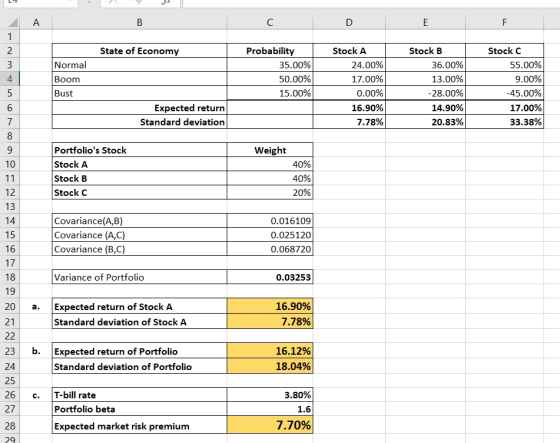Select column F header
The height and width of the screenshot is (443, 560).
click(x=504, y=23)
